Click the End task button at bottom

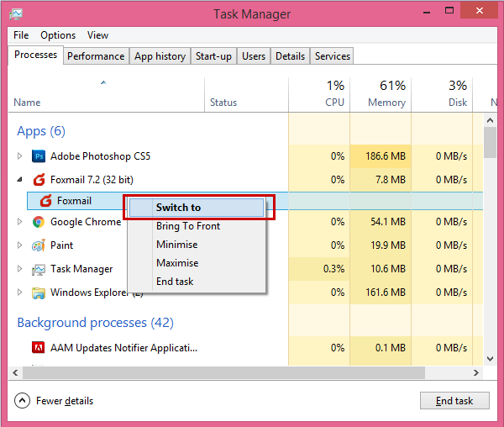(x=454, y=401)
